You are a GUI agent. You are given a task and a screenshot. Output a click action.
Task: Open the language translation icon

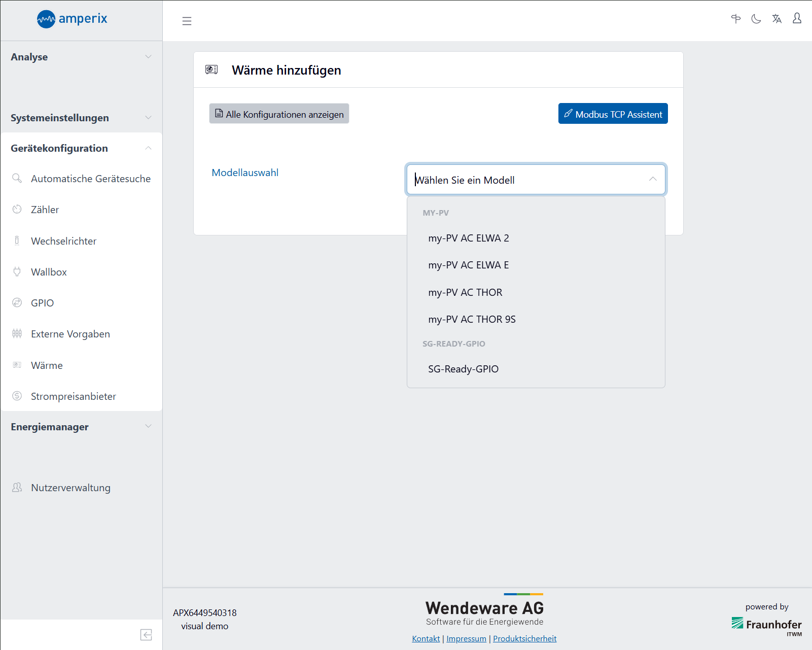(776, 19)
